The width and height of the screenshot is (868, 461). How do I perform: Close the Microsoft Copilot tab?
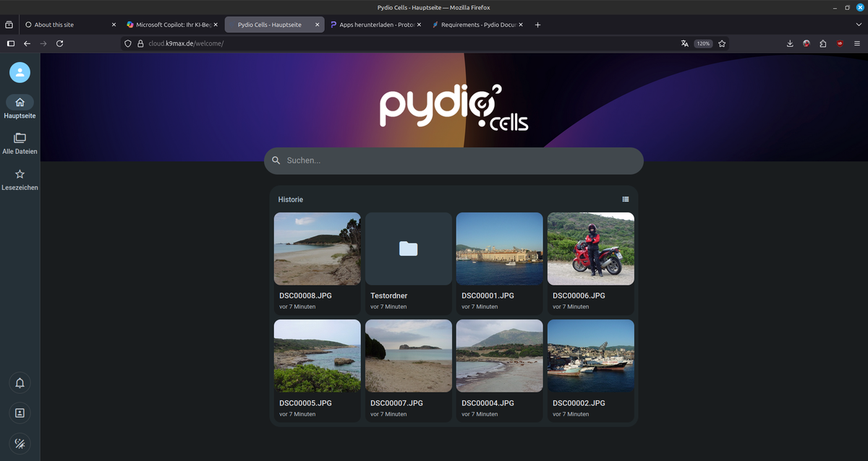coord(216,25)
